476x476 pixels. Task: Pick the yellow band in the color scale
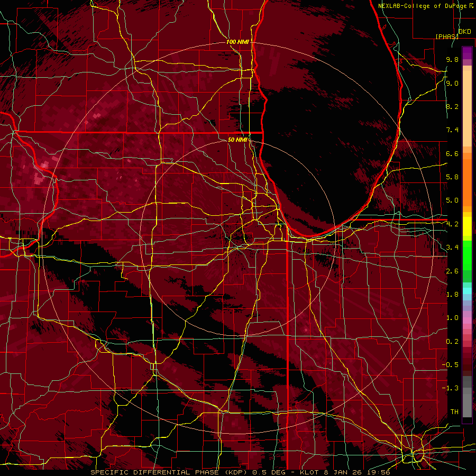pyautogui.click(x=467, y=226)
